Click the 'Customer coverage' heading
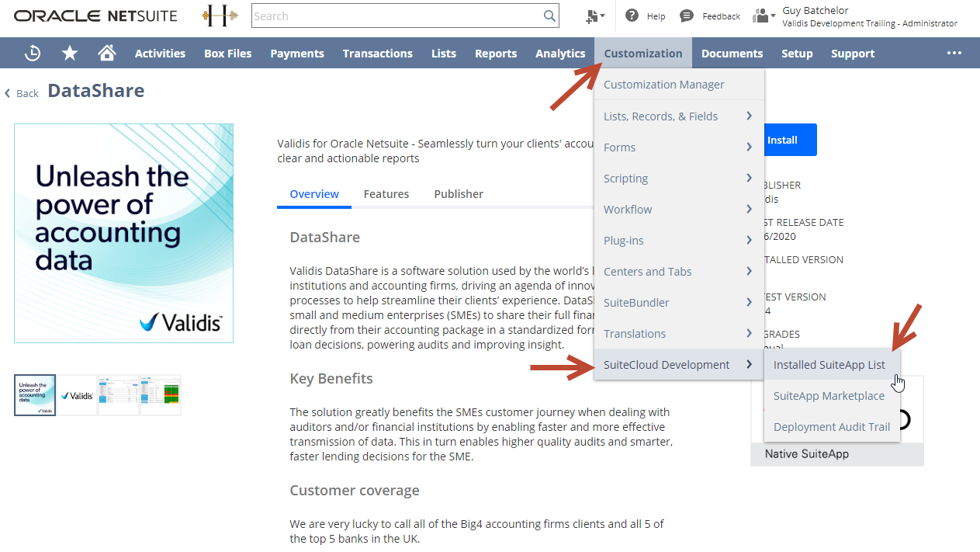 (355, 491)
